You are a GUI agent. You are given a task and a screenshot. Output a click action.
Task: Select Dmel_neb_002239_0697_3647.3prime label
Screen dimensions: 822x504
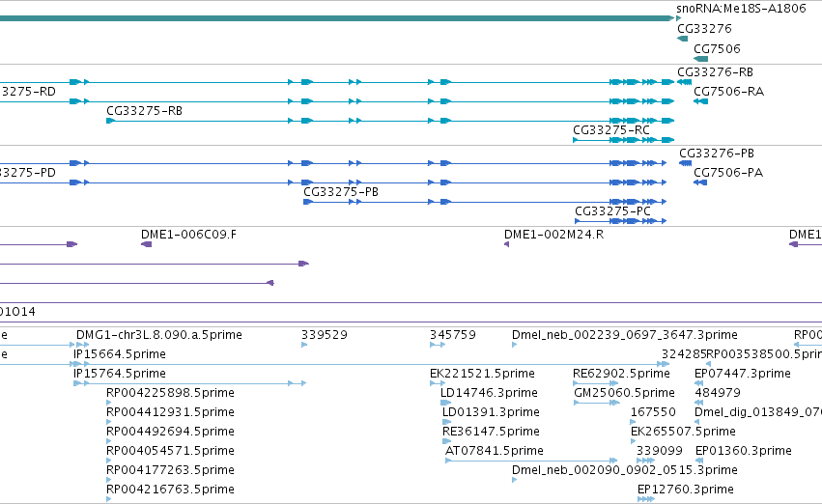[624, 335]
